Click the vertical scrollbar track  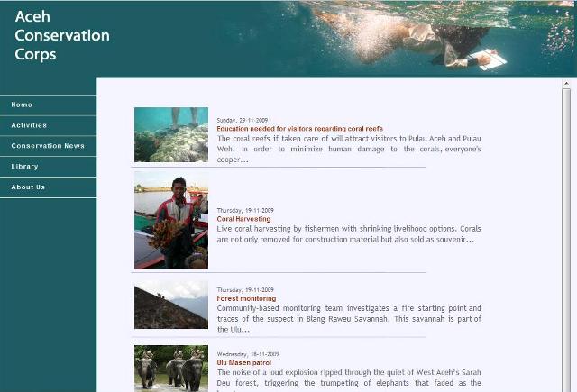point(566,239)
